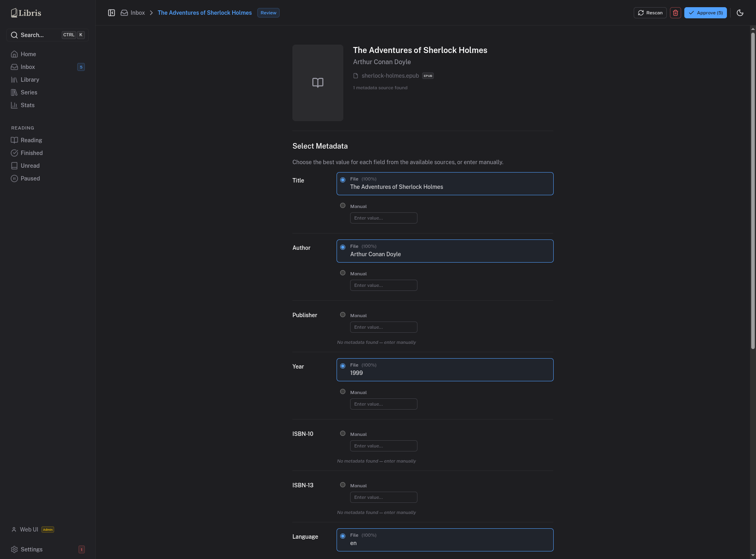The height and width of the screenshot is (559, 756).
Task: Show Unread books list
Action: click(x=47, y=166)
